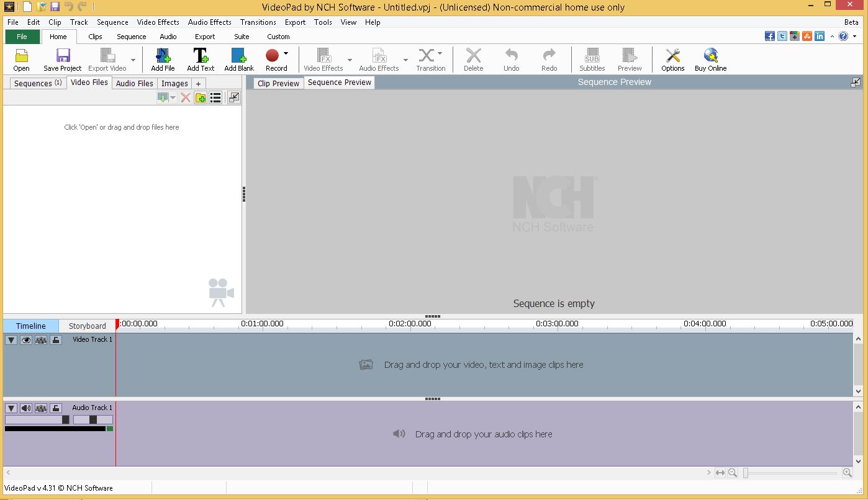The width and height of the screenshot is (868, 500).
Task: Open the Transitions menu
Action: [258, 22]
